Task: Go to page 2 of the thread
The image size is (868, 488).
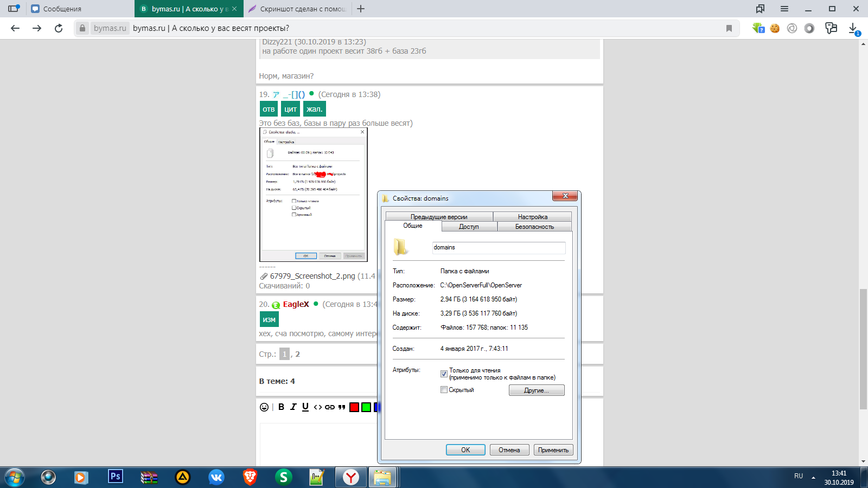Action: [x=297, y=354]
